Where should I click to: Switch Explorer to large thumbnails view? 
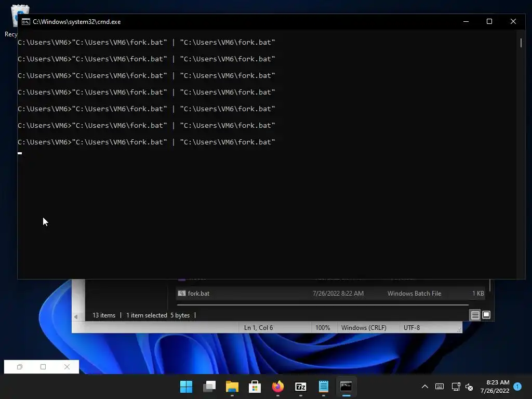(x=486, y=315)
